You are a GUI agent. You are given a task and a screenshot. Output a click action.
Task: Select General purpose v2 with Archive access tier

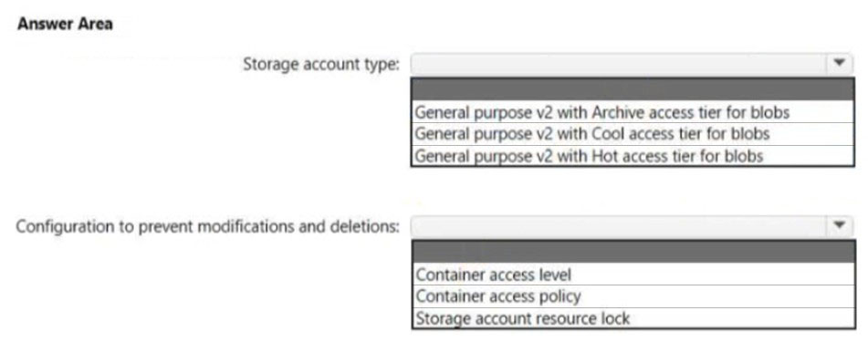[x=633, y=112]
